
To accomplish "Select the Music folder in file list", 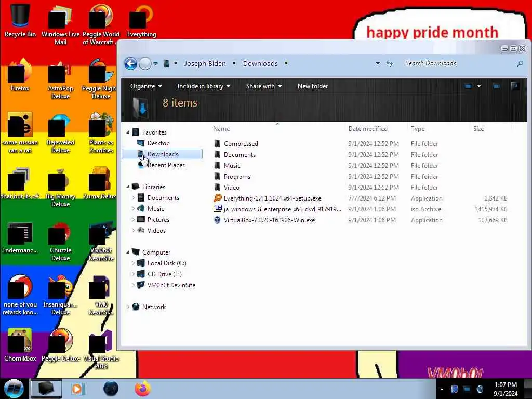I will pyautogui.click(x=232, y=166).
